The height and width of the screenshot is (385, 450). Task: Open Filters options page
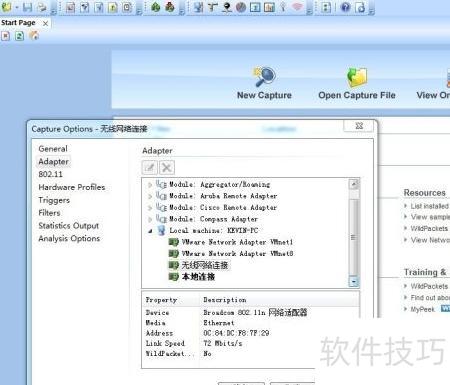pyautogui.click(x=49, y=213)
